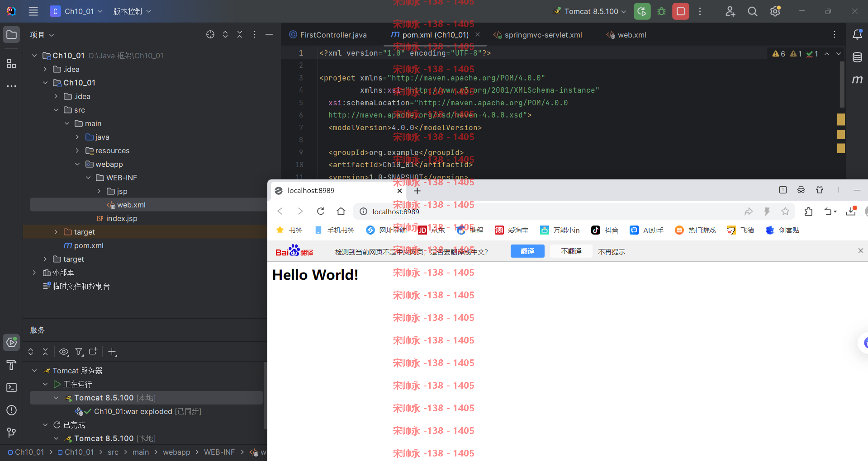
Task: Click 不翻译 button
Action: pyautogui.click(x=571, y=251)
